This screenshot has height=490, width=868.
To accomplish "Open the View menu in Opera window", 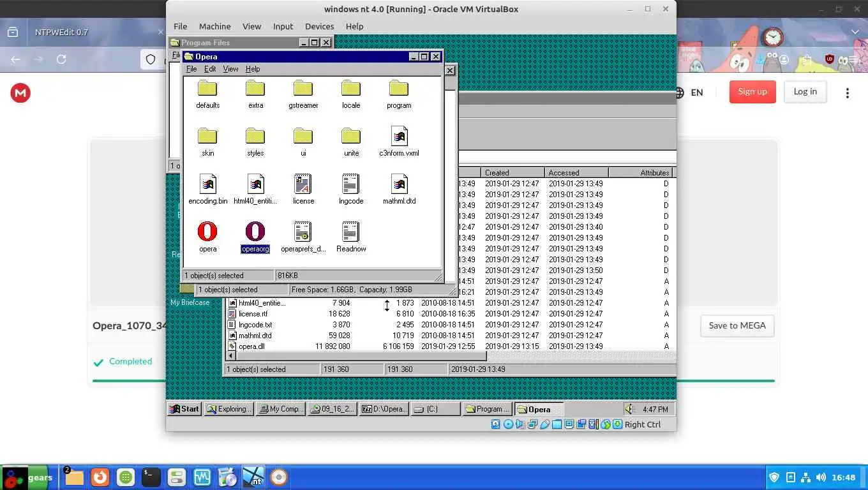I will tap(230, 69).
